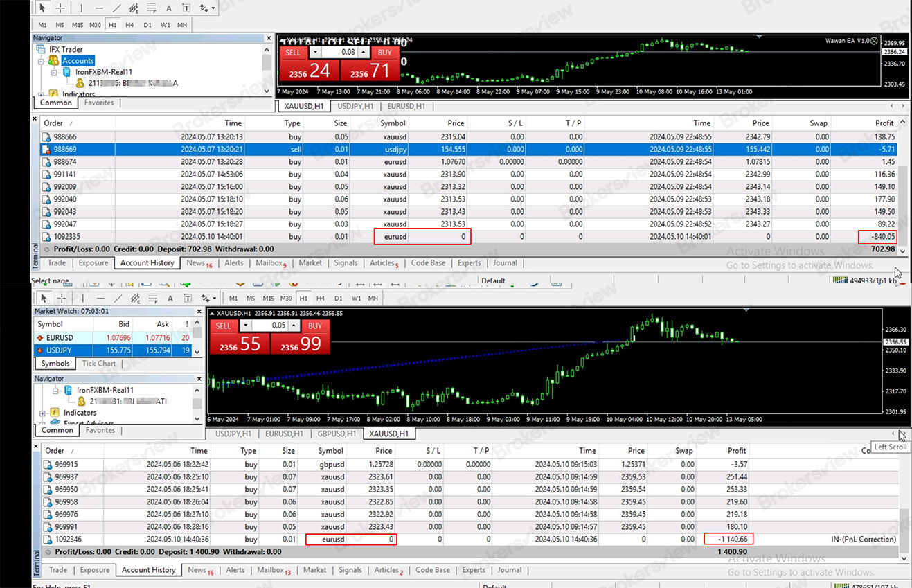The height and width of the screenshot is (588, 912).
Task: Select the cursor tool on lower chart toolbar
Action: (44, 298)
